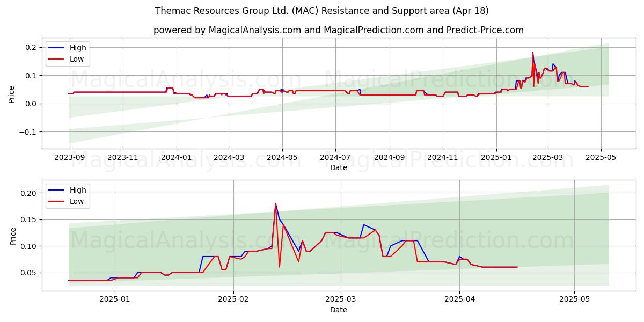Click the '2024-09' tick label
Image resolution: width=644 pixels, height=322 pixels.
[389, 157]
